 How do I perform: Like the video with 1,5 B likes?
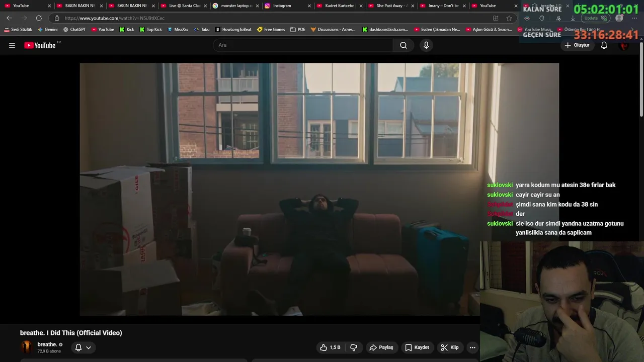(330, 347)
